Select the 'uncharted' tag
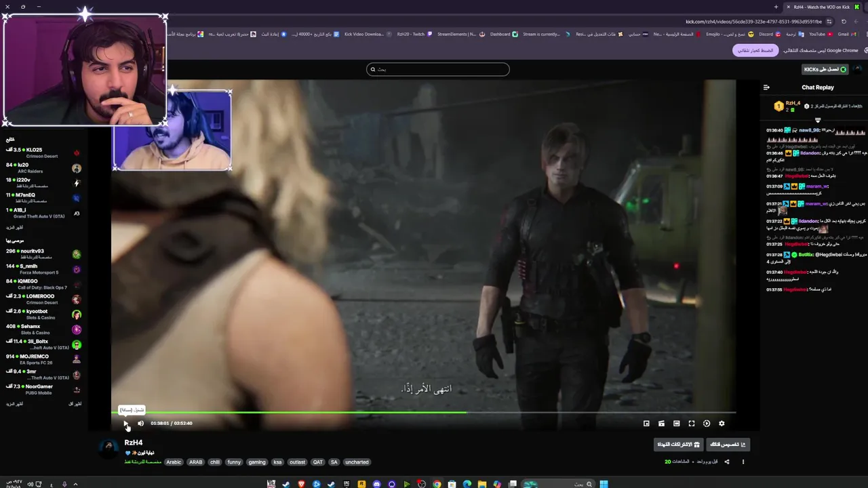 357,462
